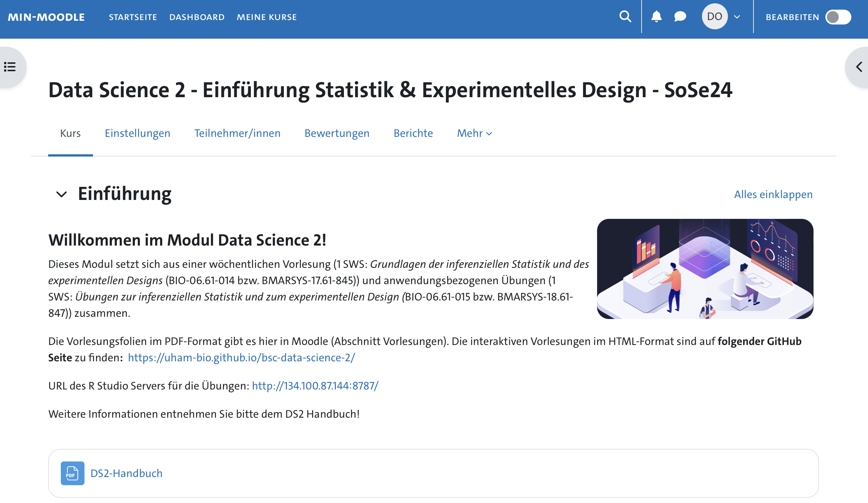Open the DS2-Handbuch resource
Viewport: 868px width, 503px height.
coord(126,473)
